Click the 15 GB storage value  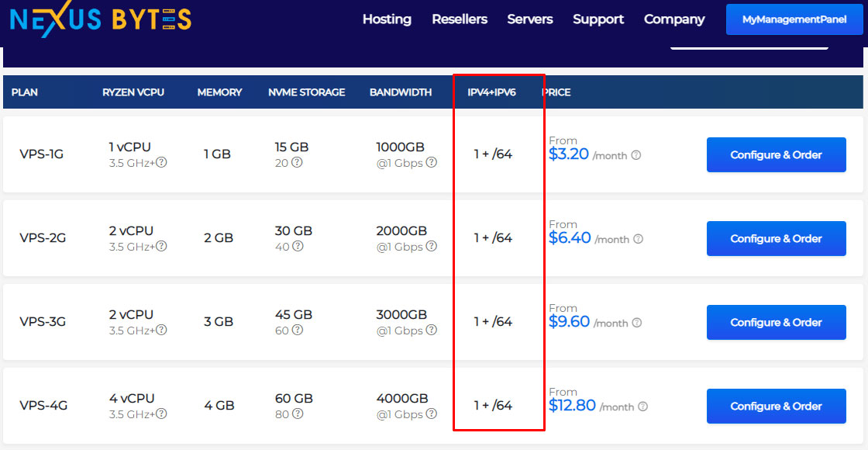[291, 147]
